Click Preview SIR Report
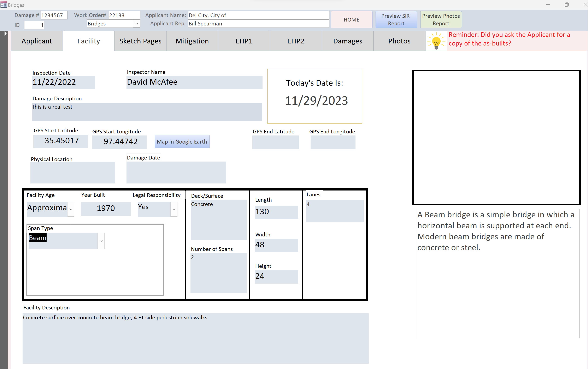This screenshot has width=588, height=369. 396,19
